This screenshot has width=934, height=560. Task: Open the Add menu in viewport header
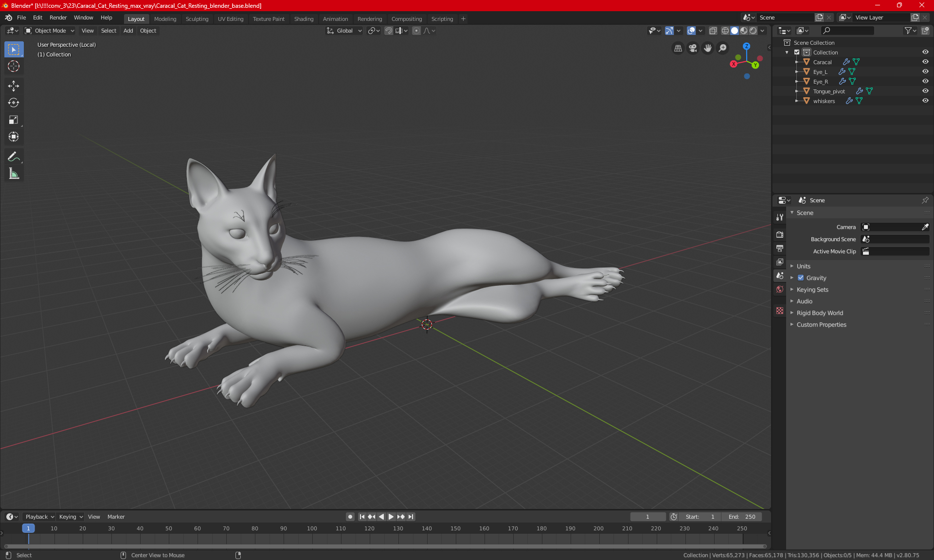128,31
